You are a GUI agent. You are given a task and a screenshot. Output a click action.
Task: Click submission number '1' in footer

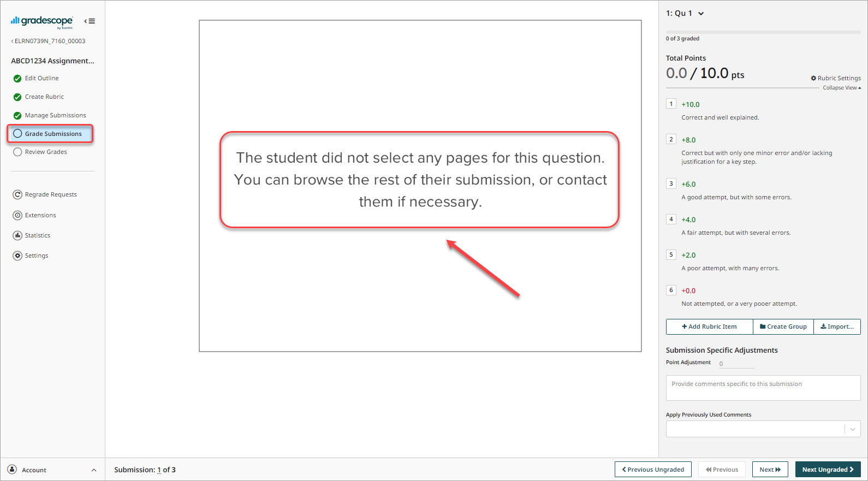(x=159, y=470)
